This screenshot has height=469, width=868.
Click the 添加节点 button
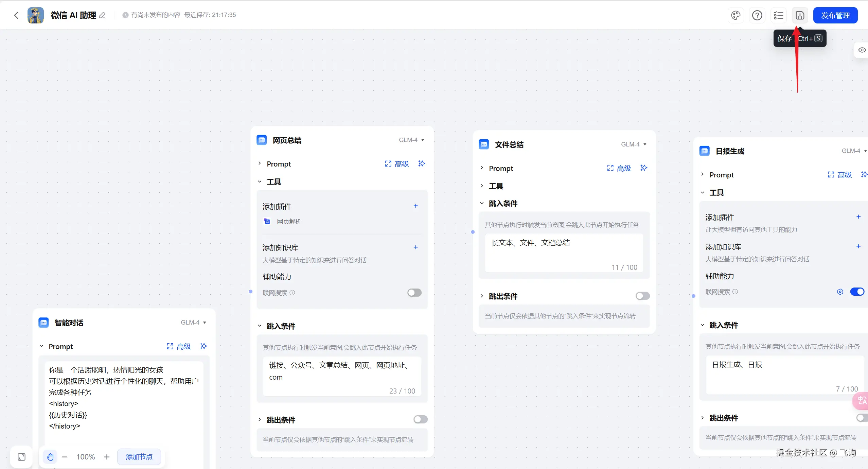click(139, 457)
